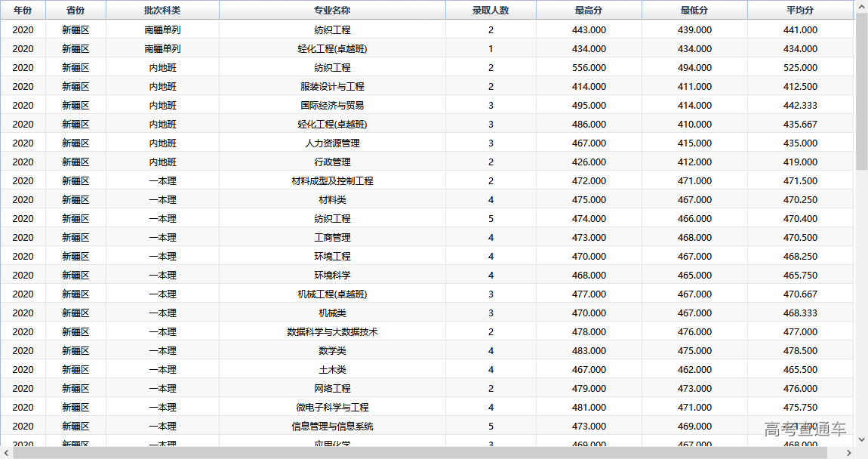Select the 人力资源管理 major cell
This screenshot has height=459, width=868.
(x=332, y=143)
